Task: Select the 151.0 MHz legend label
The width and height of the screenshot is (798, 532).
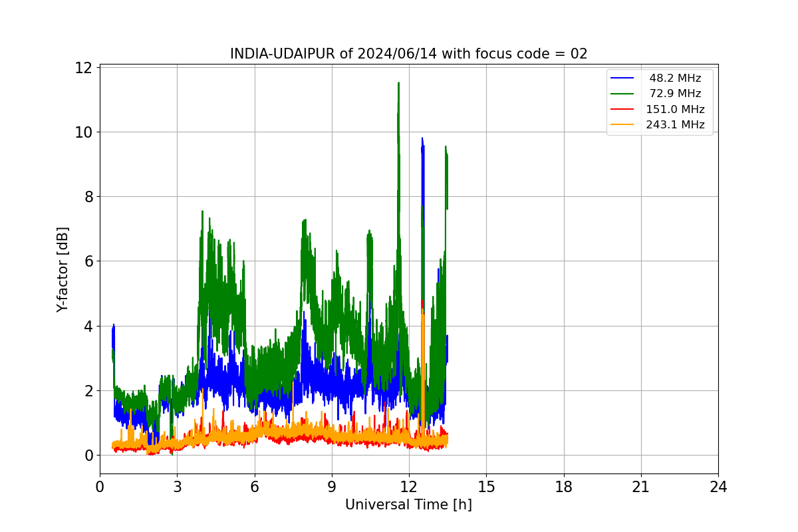Action: [675, 110]
